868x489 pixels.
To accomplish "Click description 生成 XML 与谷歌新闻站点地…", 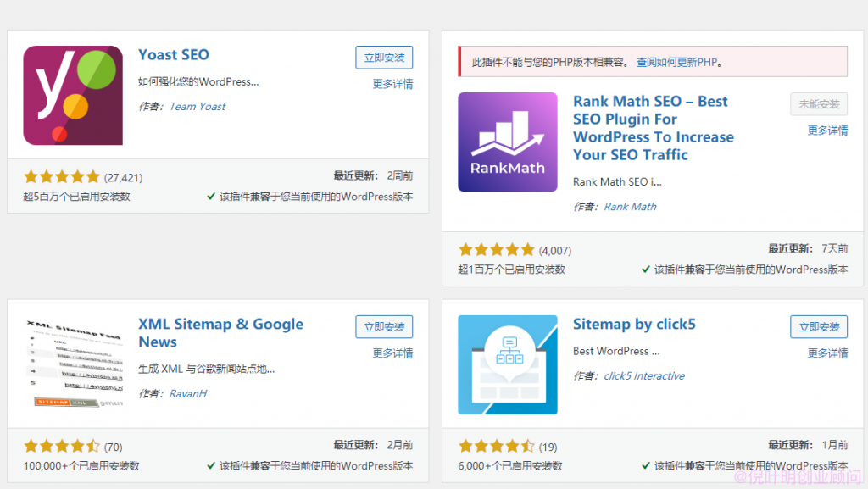I will click(207, 369).
